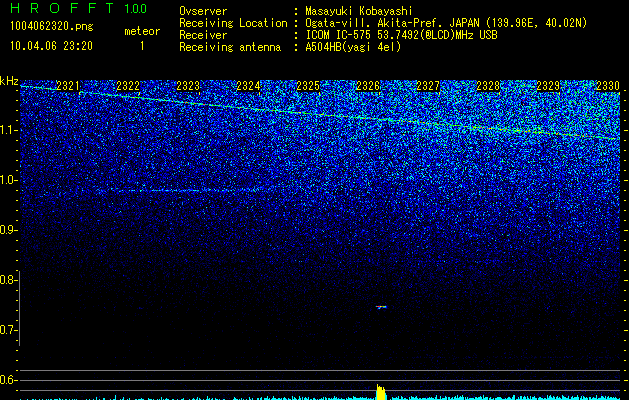Click the 2323 time marker
This screenshot has height=400, width=629.
(x=188, y=86)
